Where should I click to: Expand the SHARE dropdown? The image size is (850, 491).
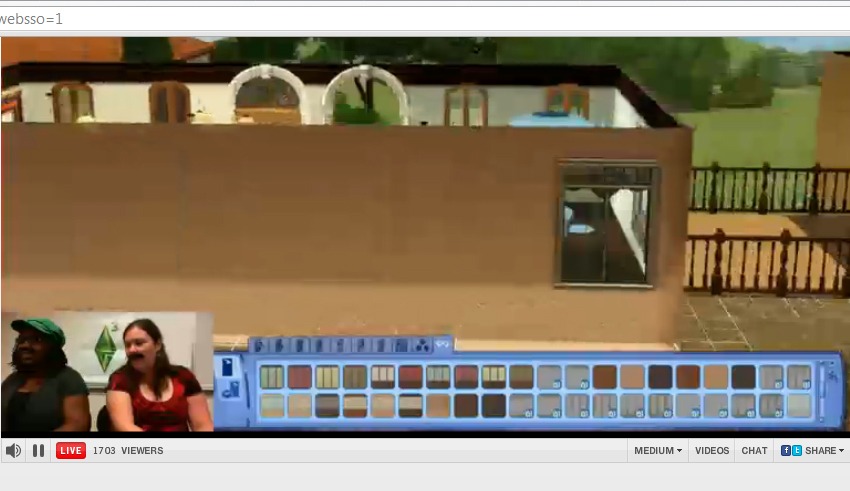click(x=825, y=450)
